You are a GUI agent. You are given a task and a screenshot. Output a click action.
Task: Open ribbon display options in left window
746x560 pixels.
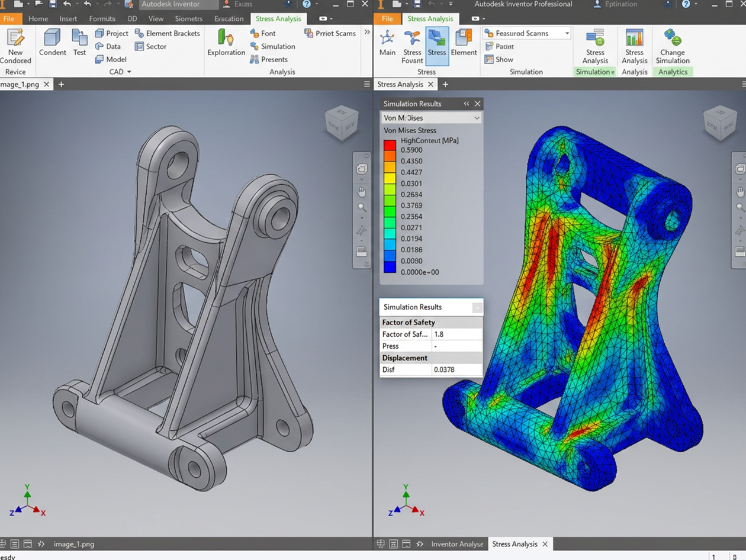click(325, 19)
